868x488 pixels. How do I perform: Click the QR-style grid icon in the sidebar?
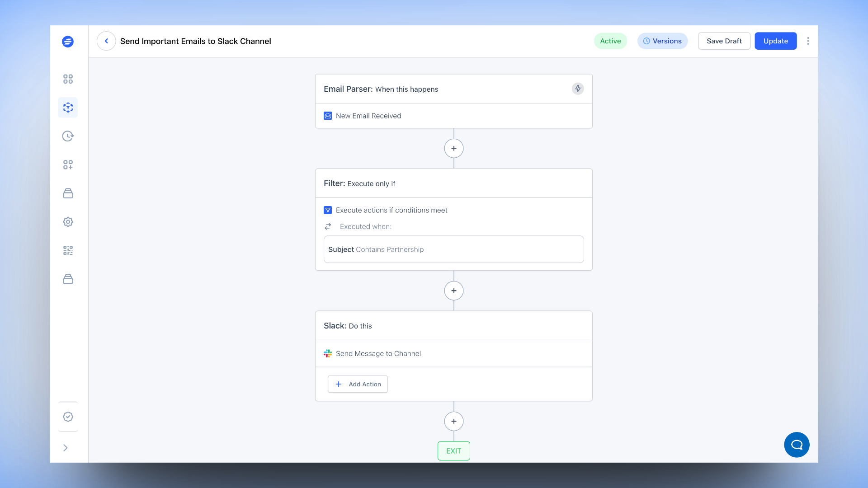pos(68,250)
